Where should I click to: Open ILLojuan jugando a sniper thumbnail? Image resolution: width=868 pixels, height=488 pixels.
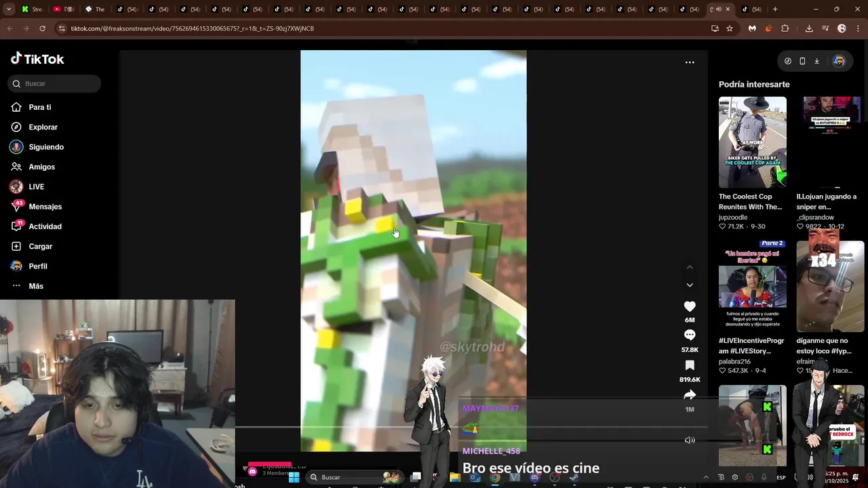831,142
